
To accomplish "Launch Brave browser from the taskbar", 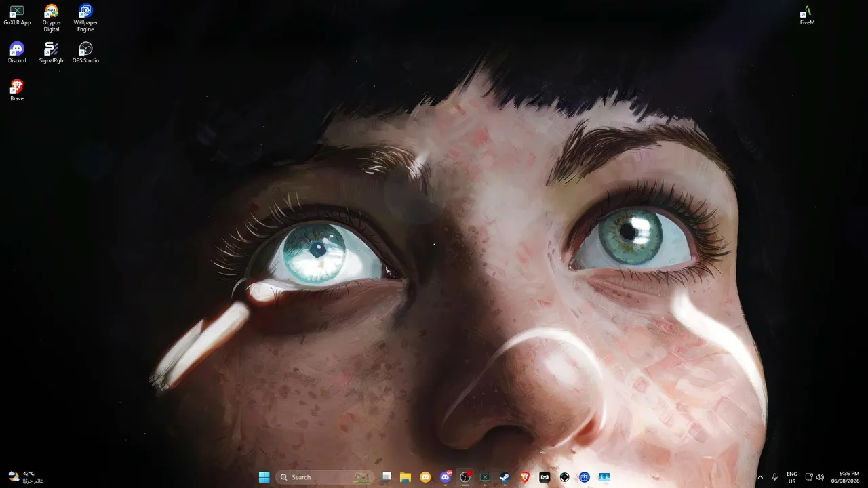I will pyautogui.click(x=525, y=477).
